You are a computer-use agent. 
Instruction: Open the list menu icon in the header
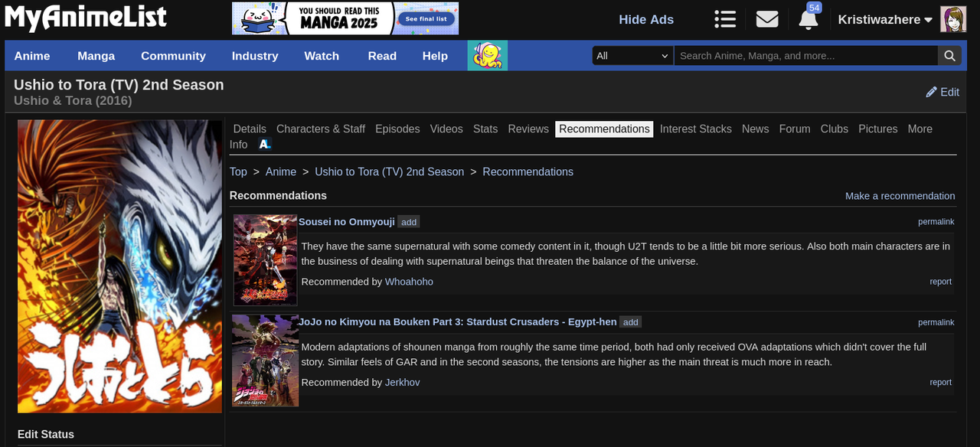pos(725,19)
